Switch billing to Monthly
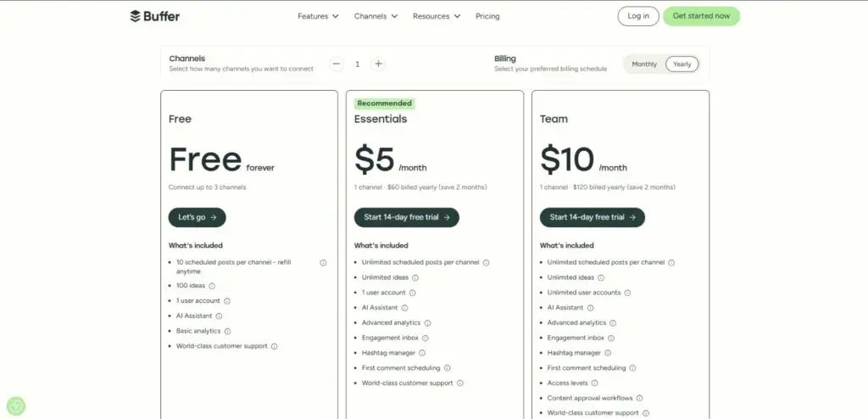Viewport: 868px width, 419px height. (x=644, y=64)
